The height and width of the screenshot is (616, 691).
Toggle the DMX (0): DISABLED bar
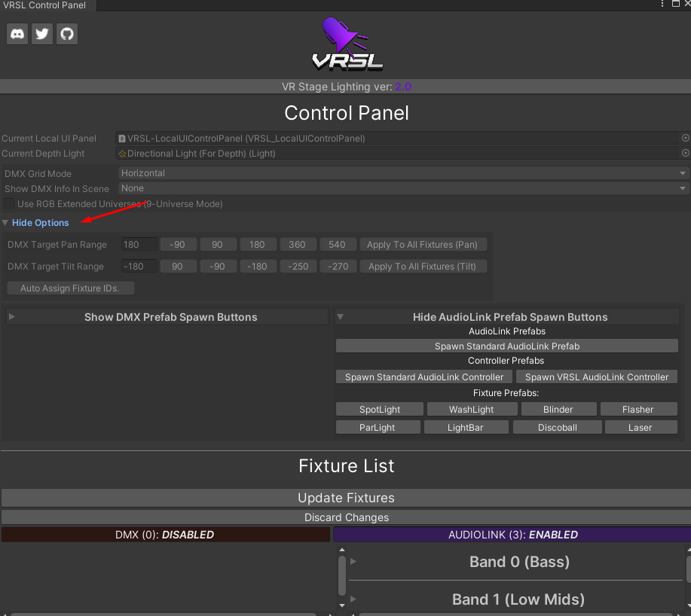click(165, 534)
